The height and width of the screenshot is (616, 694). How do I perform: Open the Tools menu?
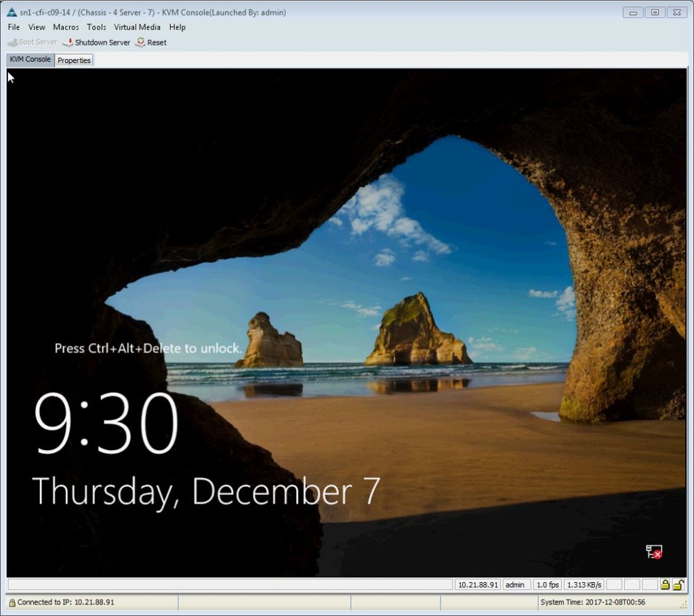(x=96, y=27)
